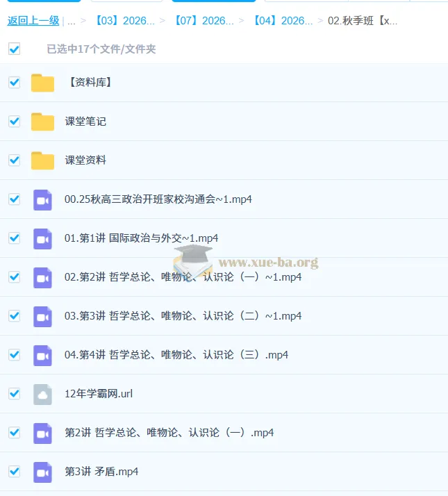This screenshot has height=496, width=448.
Task: Uncheck checkbox for 03.第3讲 哲学总论 video
Action: click(x=14, y=315)
